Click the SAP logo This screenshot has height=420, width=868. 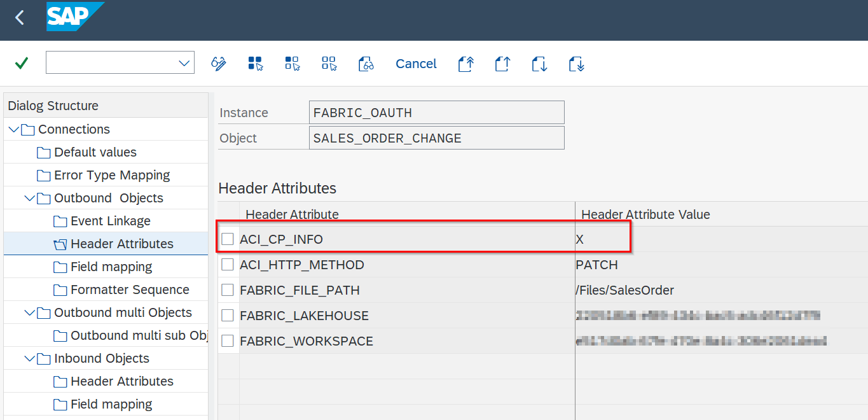[x=74, y=17]
